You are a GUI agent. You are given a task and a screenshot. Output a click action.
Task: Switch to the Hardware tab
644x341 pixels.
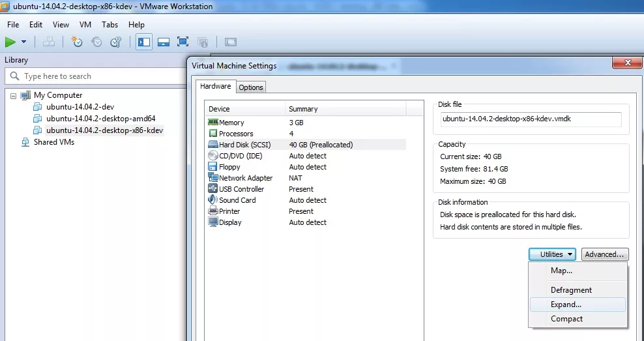216,86
